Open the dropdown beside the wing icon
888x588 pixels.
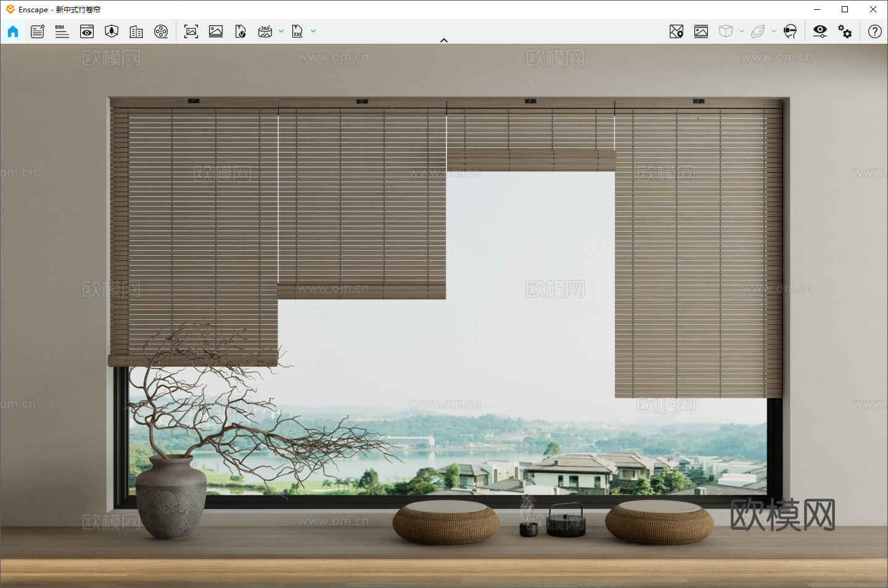click(774, 31)
